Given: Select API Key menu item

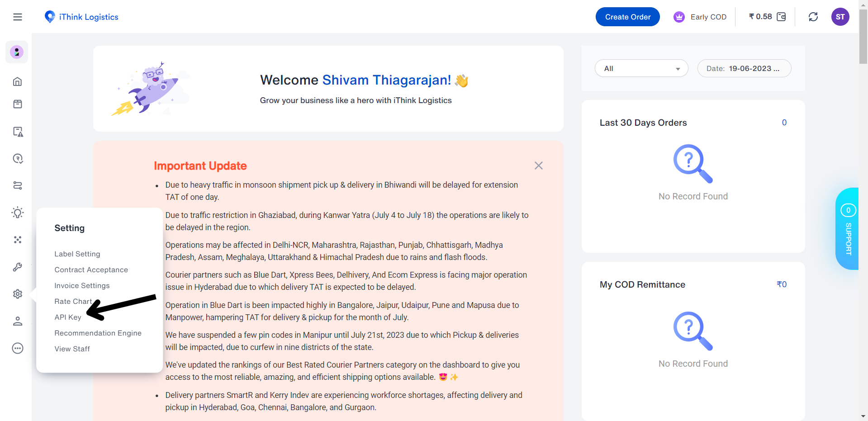Looking at the screenshot, I should pos(68,317).
